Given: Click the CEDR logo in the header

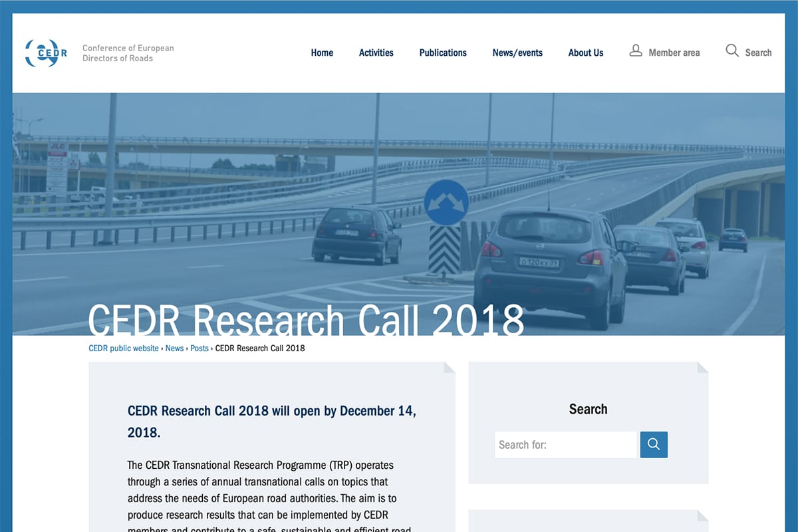Looking at the screenshot, I should 46,53.
